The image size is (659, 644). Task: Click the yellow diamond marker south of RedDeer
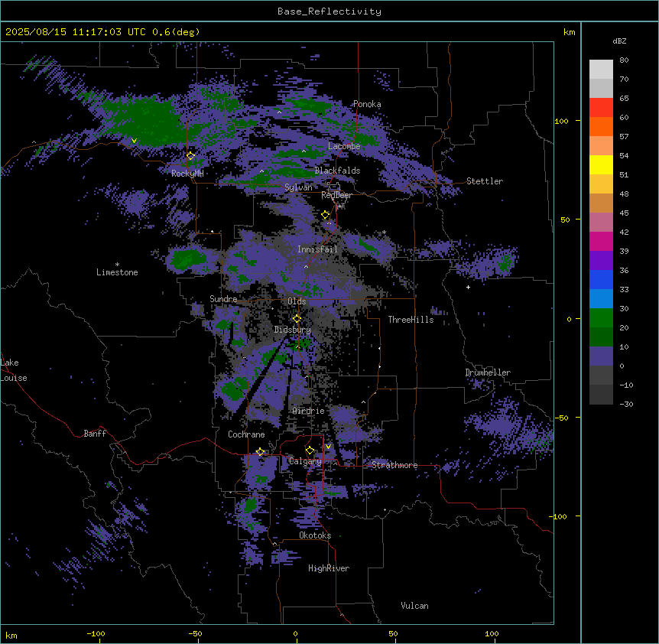pyautogui.click(x=326, y=215)
